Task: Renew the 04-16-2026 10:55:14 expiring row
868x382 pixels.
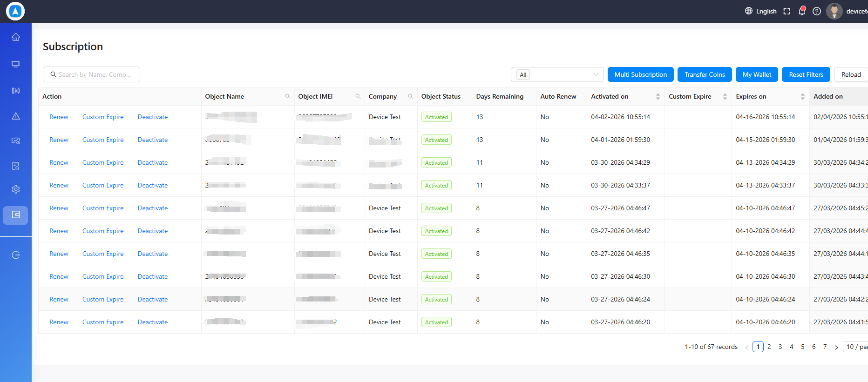Action: coord(59,117)
